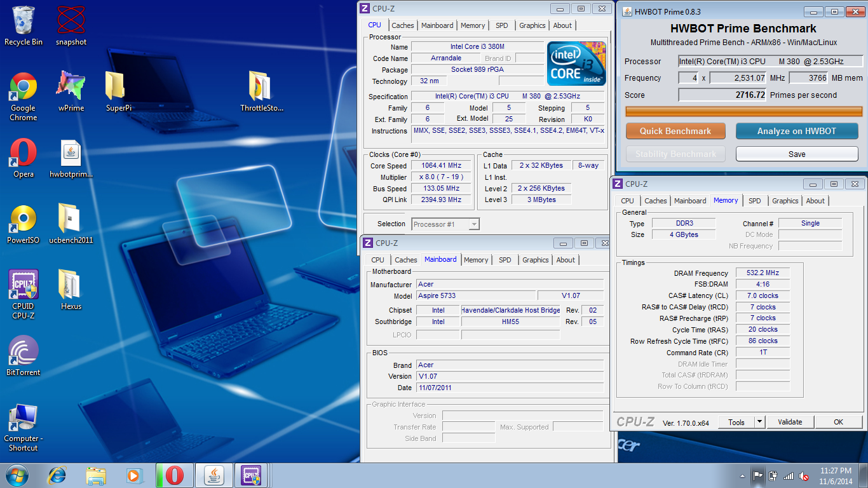This screenshot has width=868, height=488.
Task: Open CPU tab in memory CPU-Z window
Action: tap(627, 201)
